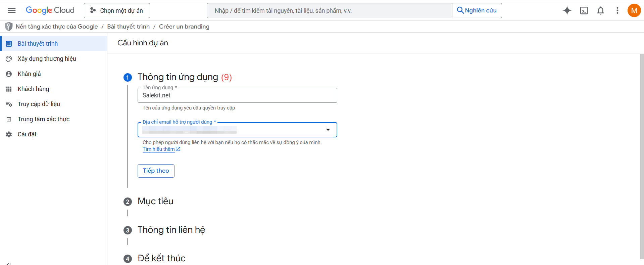
Task: Open the three-dot more options menu
Action: (617, 10)
